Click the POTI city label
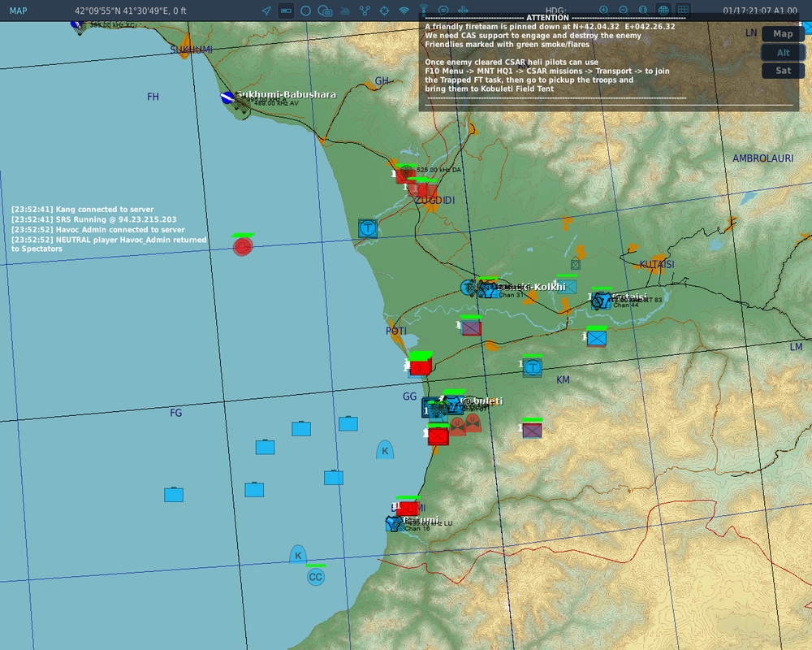 point(396,331)
